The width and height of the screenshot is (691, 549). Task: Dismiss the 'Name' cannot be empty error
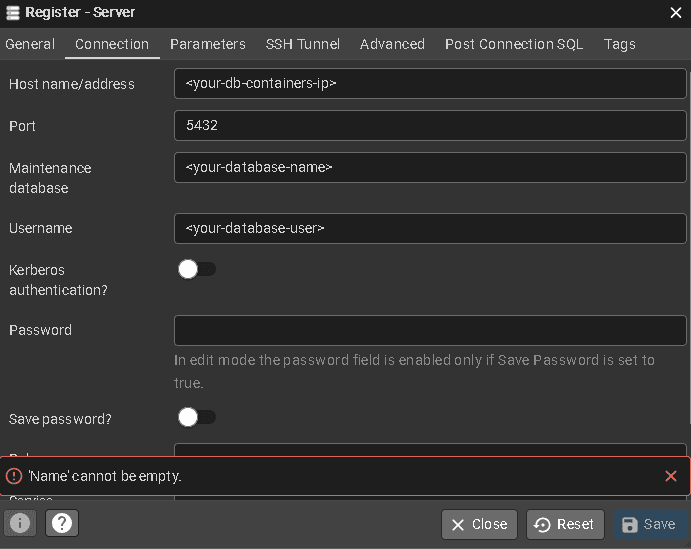pyautogui.click(x=670, y=476)
